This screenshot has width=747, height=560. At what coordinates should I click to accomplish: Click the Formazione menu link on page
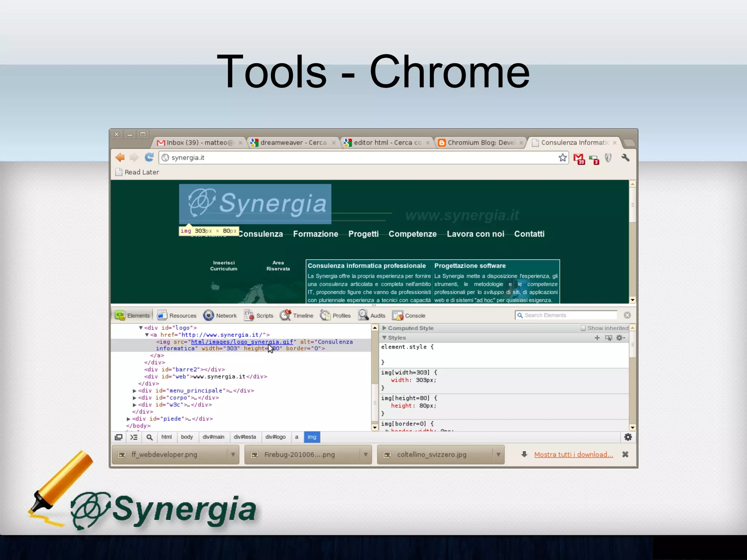click(x=316, y=234)
